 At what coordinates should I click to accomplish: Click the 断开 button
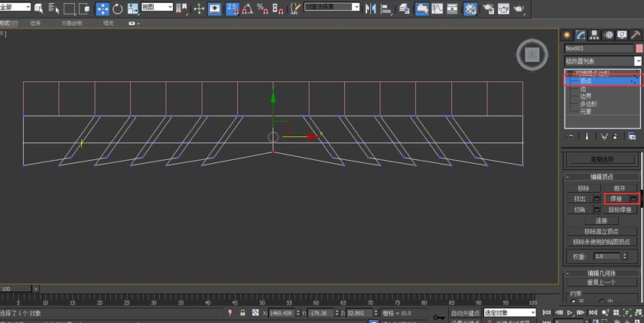[620, 188]
